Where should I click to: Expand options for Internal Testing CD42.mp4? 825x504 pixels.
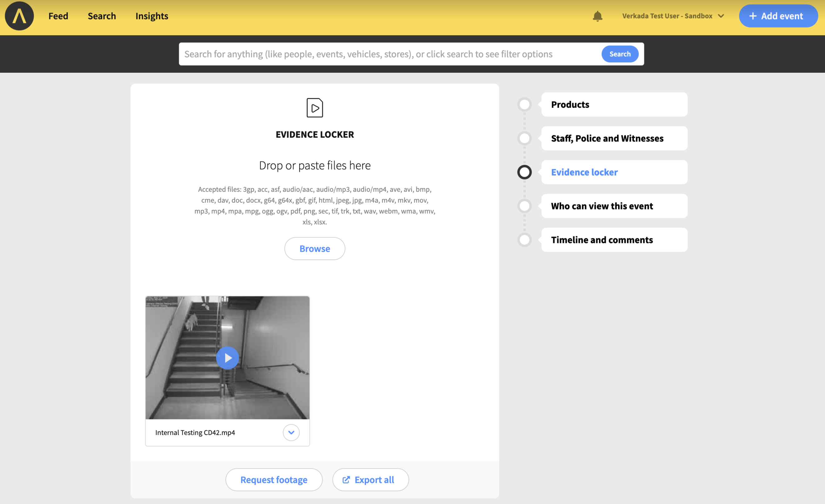291,432
